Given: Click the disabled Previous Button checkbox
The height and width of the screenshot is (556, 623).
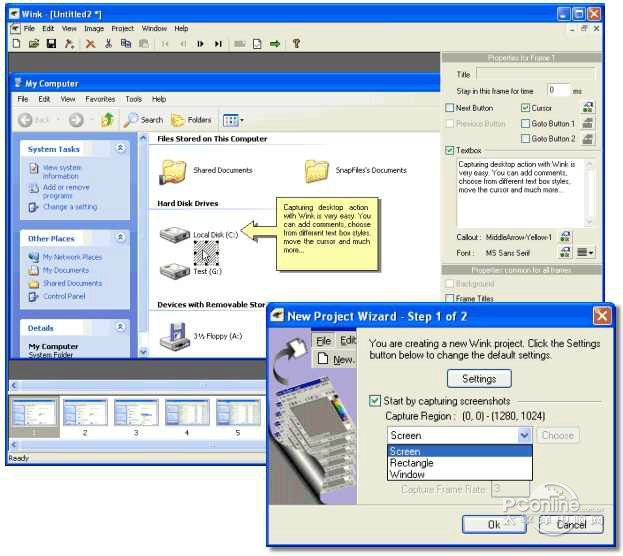Looking at the screenshot, I should [x=450, y=124].
